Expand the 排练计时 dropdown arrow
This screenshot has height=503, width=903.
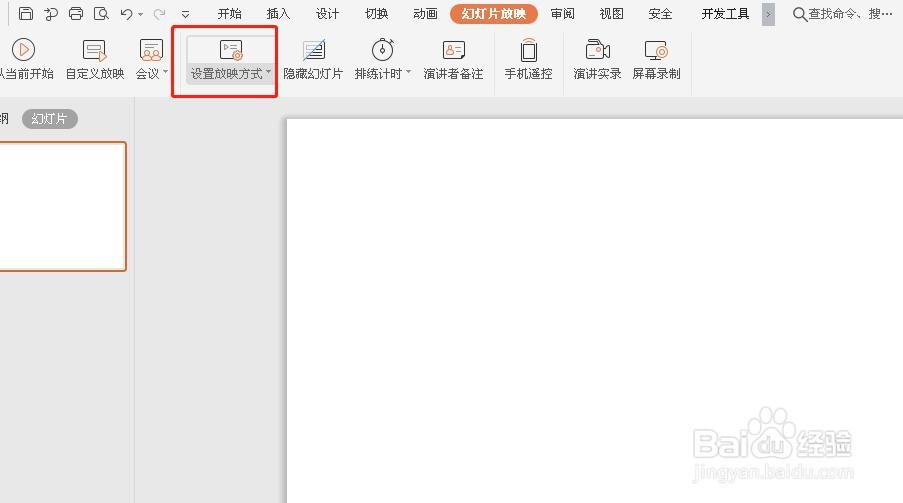tap(408, 72)
